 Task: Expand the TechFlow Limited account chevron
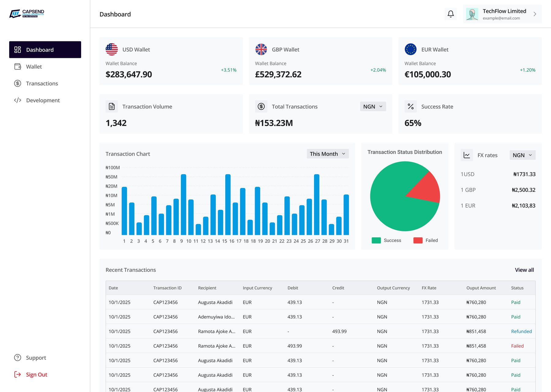(535, 14)
